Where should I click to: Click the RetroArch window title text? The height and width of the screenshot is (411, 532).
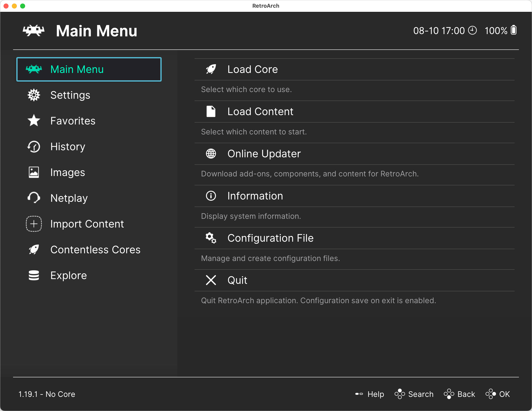coord(266,6)
